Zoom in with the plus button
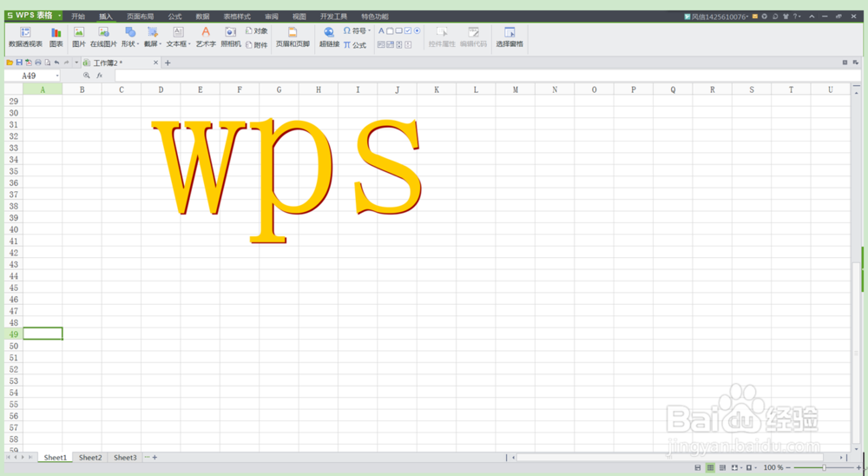 tap(858, 467)
